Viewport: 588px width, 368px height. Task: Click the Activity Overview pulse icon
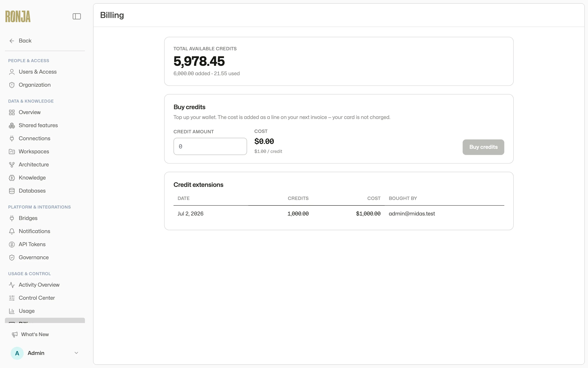(12, 285)
